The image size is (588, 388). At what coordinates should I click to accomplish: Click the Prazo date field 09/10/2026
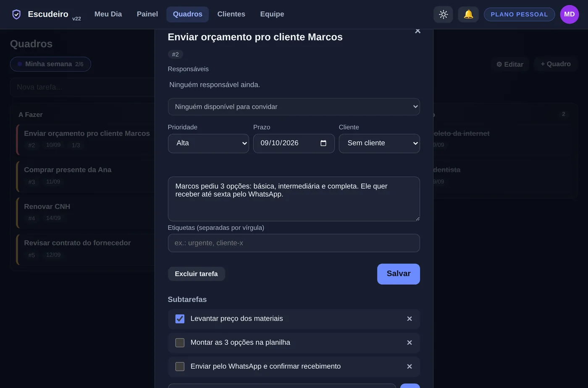click(294, 143)
